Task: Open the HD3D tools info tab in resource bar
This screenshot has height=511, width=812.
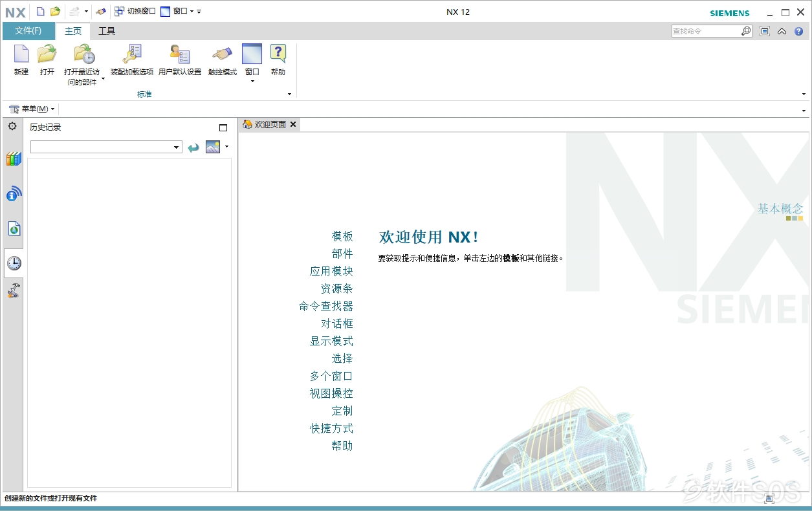Action: click(x=14, y=193)
